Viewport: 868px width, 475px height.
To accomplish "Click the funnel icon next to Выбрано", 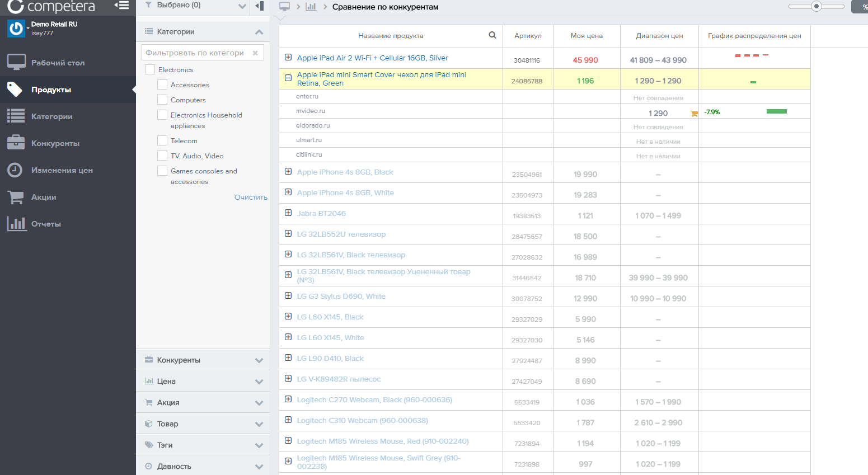I will click(148, 5).
